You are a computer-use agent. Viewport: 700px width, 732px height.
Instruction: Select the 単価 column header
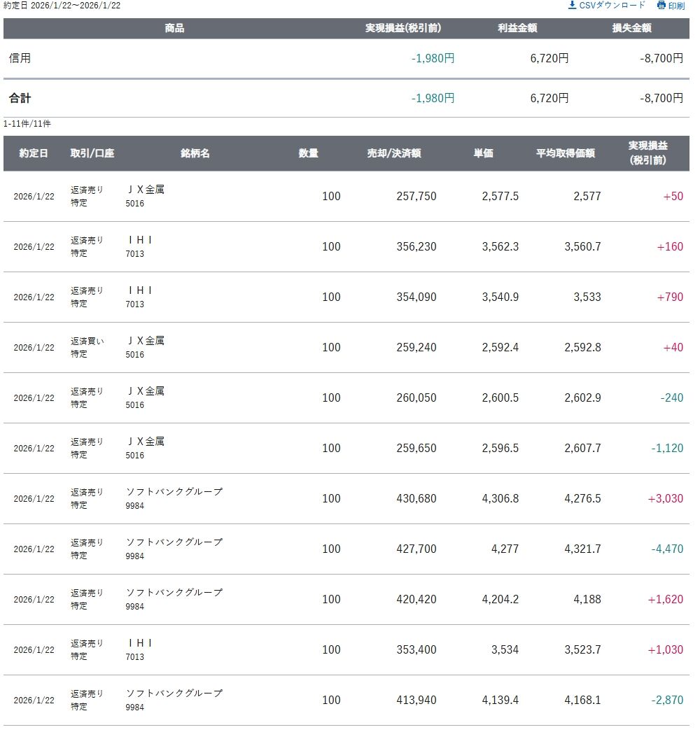[483, 153]
